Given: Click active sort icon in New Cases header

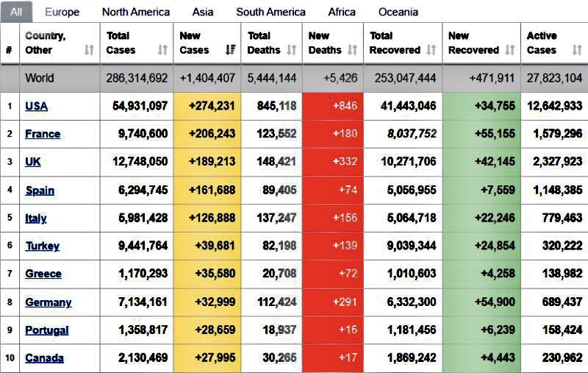Looking at the screenshot, I should click(x=230, y=50).
